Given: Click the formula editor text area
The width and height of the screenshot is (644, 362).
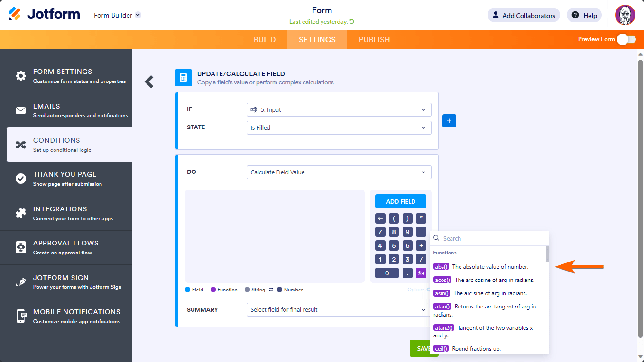Looking at the screenshot, I should click(x=275, y=236).
